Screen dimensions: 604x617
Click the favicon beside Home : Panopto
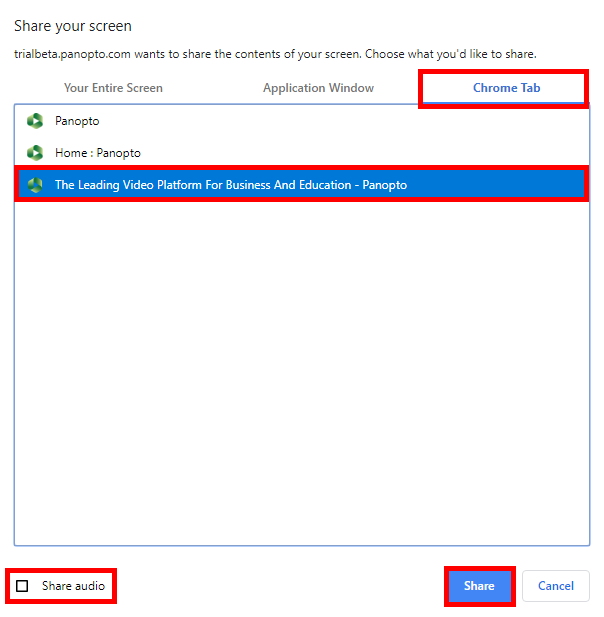pos(35,153)
